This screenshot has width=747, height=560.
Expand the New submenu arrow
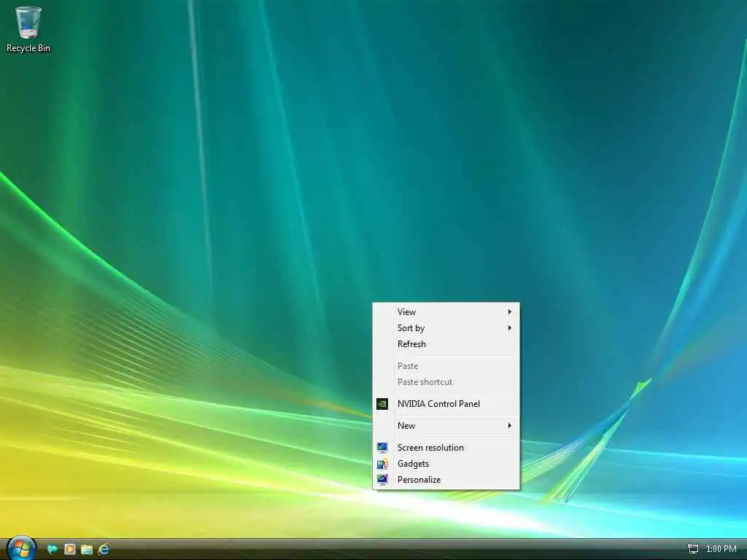[x=510, y=426]
